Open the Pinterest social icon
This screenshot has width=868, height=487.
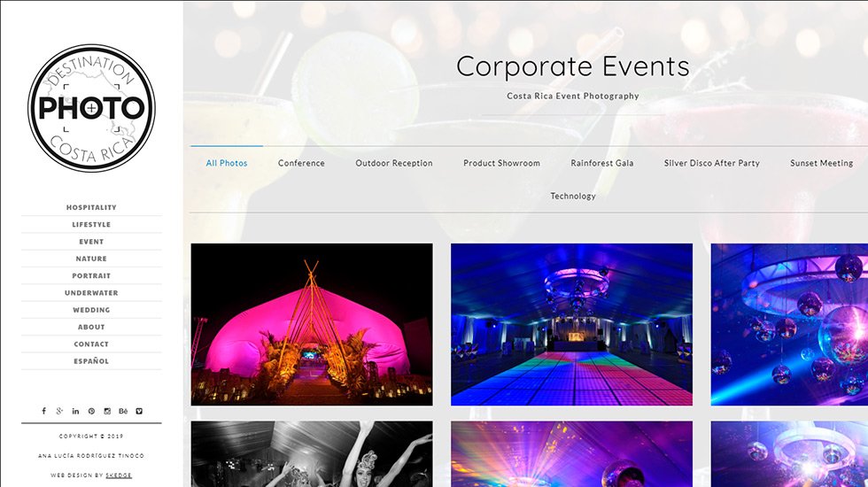click(91, 411)
